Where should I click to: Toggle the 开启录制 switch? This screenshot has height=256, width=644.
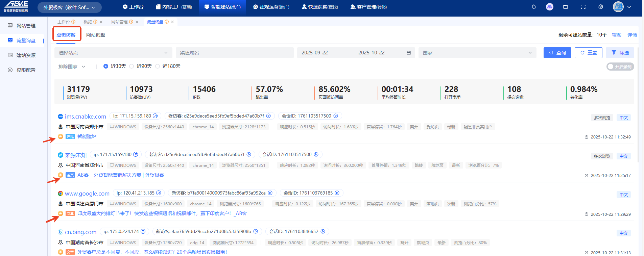pyautogui.click(x=620, y=67)
